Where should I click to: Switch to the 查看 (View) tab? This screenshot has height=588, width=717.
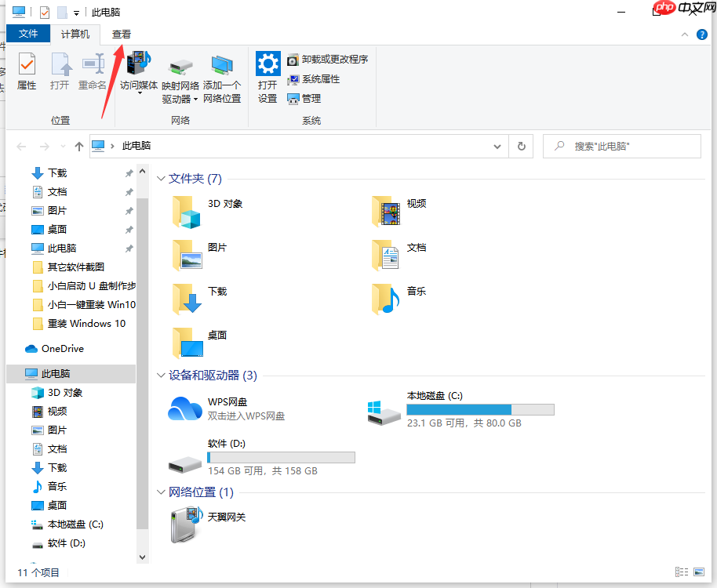[x=120, y=34]
